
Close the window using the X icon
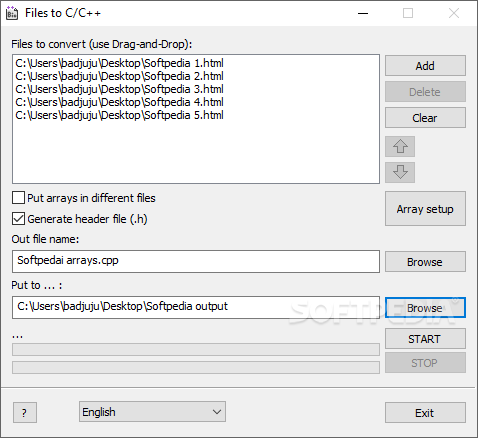point(454,13)
